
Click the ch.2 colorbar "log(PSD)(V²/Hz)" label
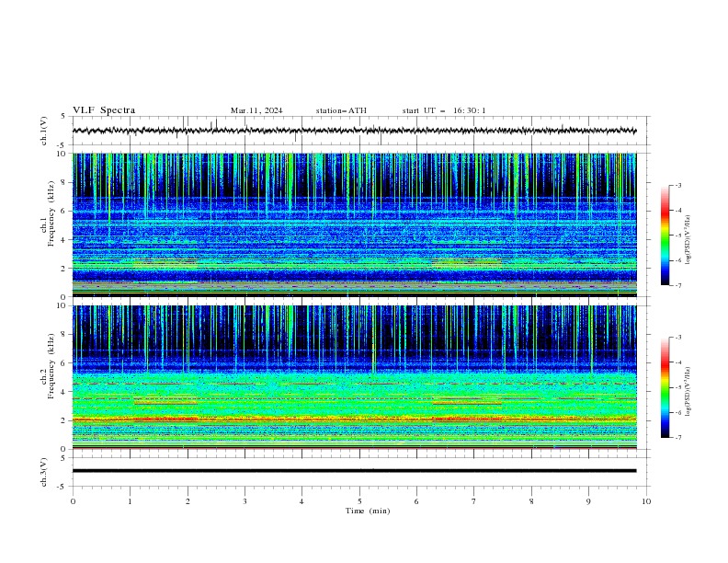tap(688, 392)
